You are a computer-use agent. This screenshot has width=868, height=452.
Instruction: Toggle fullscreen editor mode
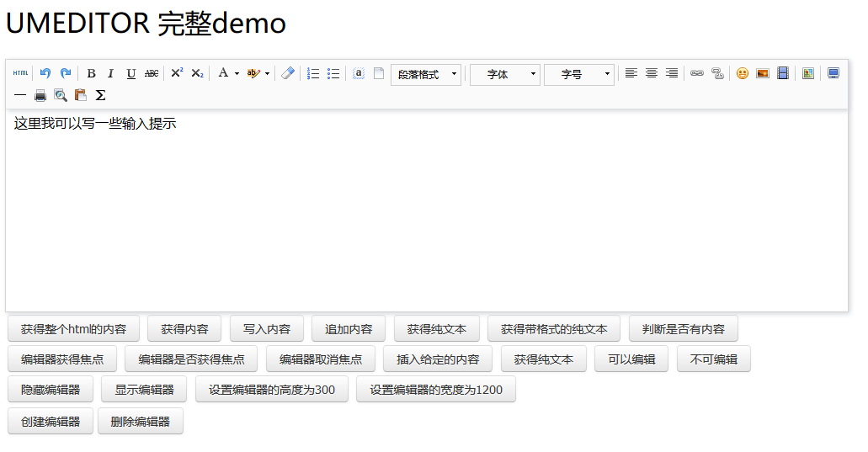pyautogui.click(x=833, y=73)
